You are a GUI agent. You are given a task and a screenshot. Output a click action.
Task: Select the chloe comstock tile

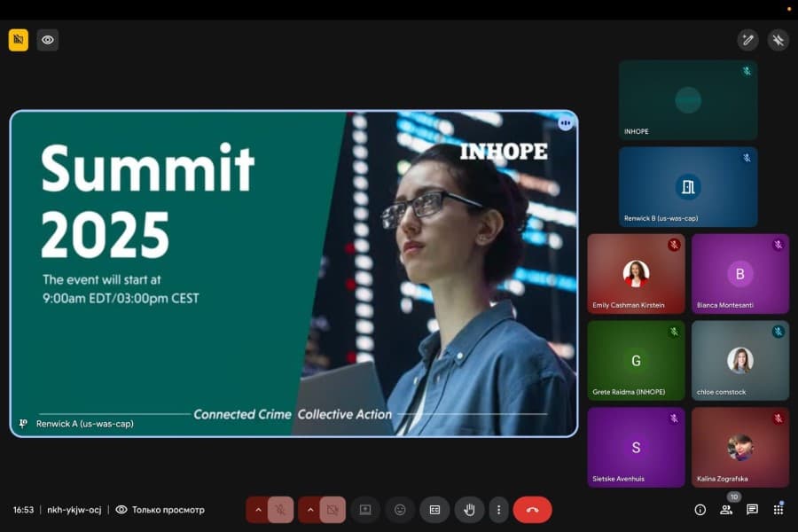(740, 361)
